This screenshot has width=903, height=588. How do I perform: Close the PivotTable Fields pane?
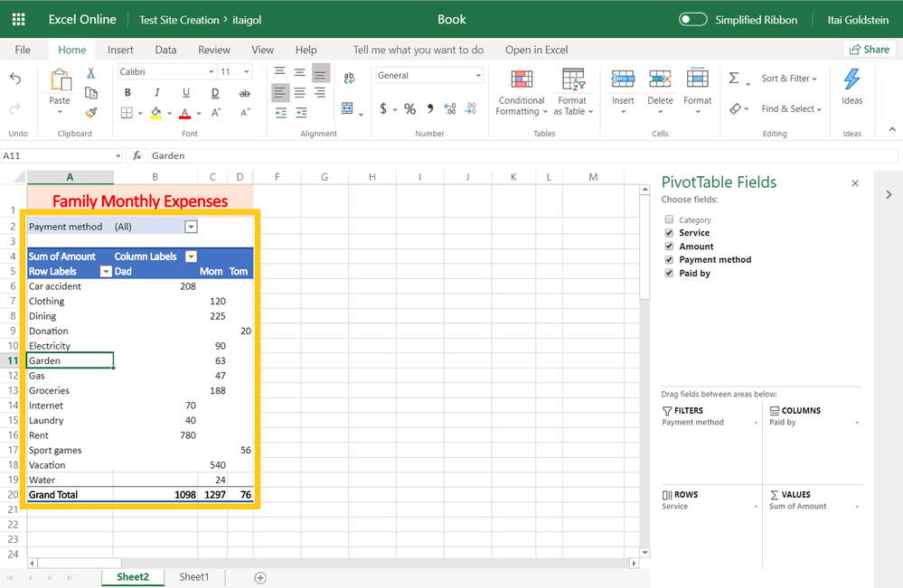point(855,183)
